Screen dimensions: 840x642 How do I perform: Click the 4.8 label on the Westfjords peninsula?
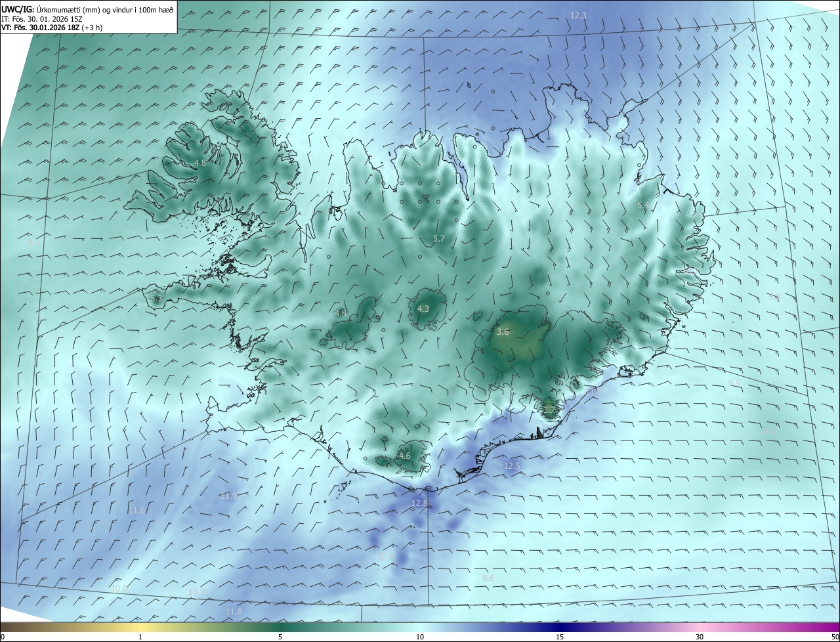point(200,163)
